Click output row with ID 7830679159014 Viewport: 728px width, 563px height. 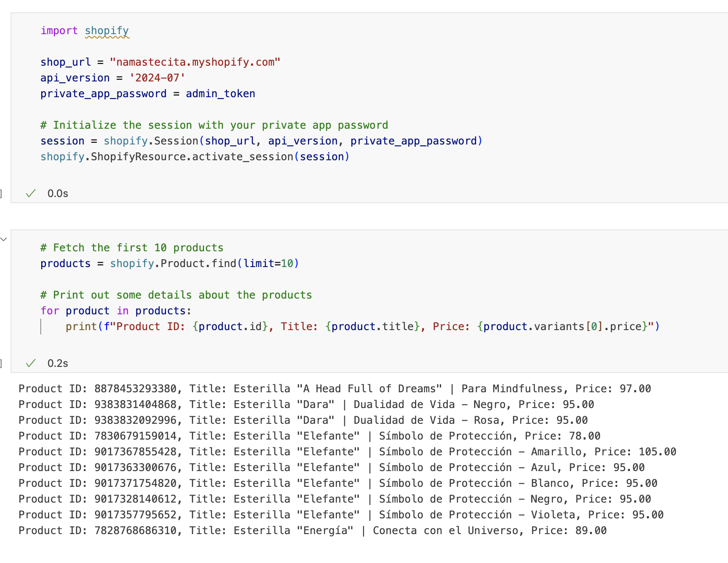pyautogui.click(x=309, y=436)
